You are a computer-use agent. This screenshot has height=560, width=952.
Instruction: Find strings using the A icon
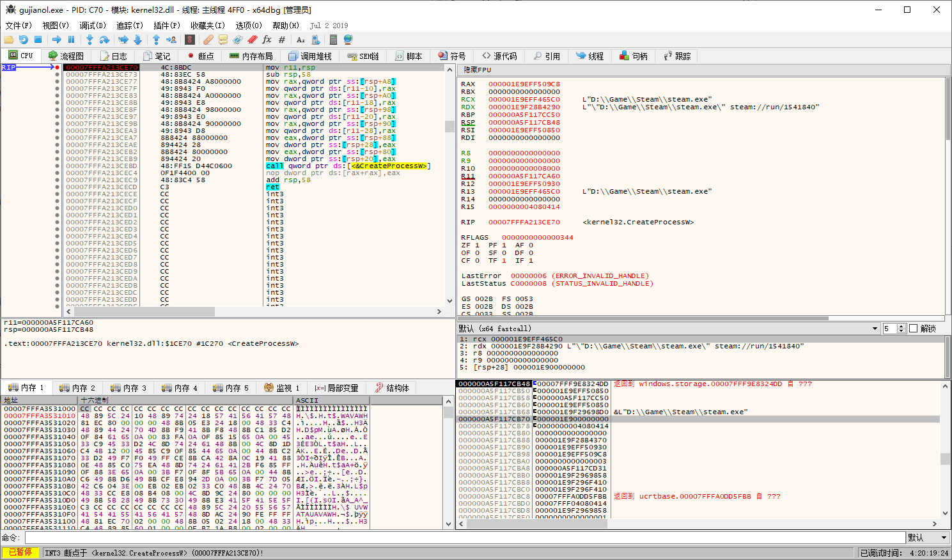pyautogui.click(x=300, y=40)
